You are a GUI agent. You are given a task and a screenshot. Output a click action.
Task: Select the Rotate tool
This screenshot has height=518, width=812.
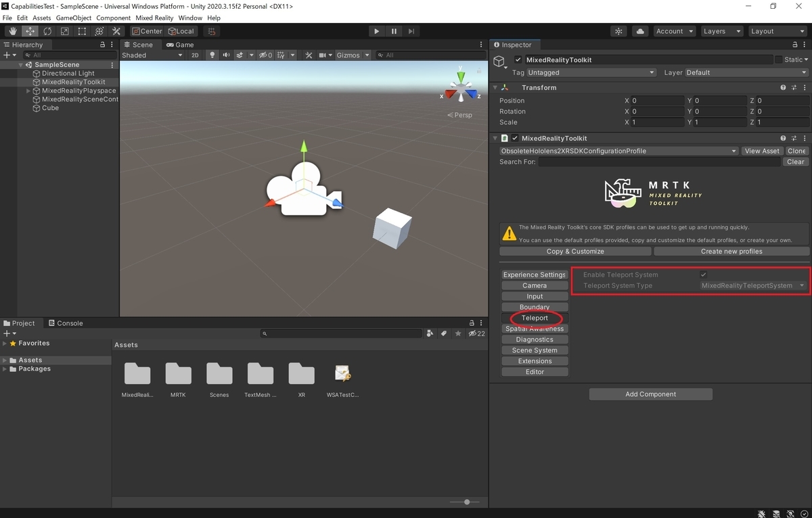click(47, 31)
